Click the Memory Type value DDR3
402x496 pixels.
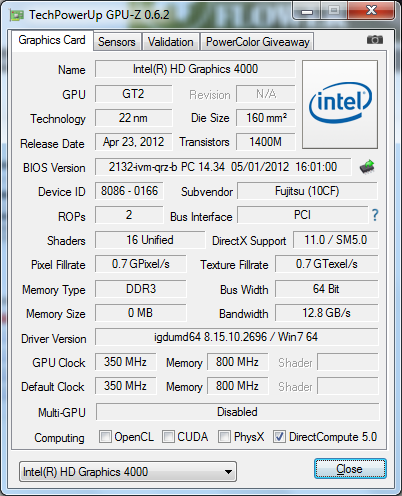pos(141,289)
